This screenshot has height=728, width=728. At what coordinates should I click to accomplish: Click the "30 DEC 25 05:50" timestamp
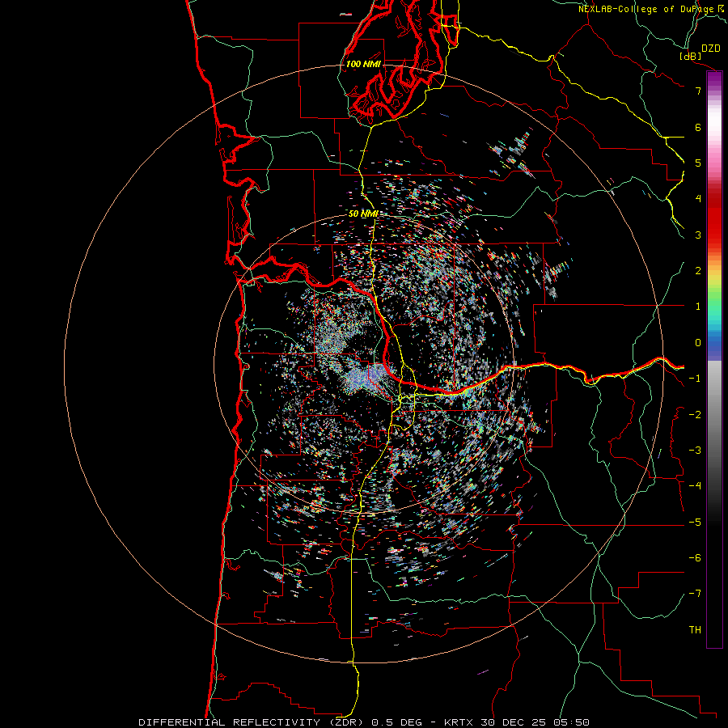[534, 722]
